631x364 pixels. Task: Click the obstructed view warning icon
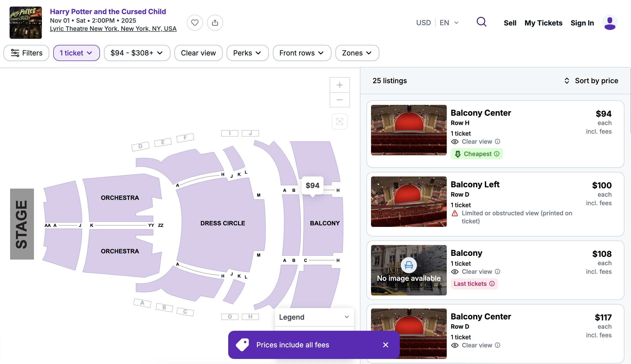[x=455, y=214]
